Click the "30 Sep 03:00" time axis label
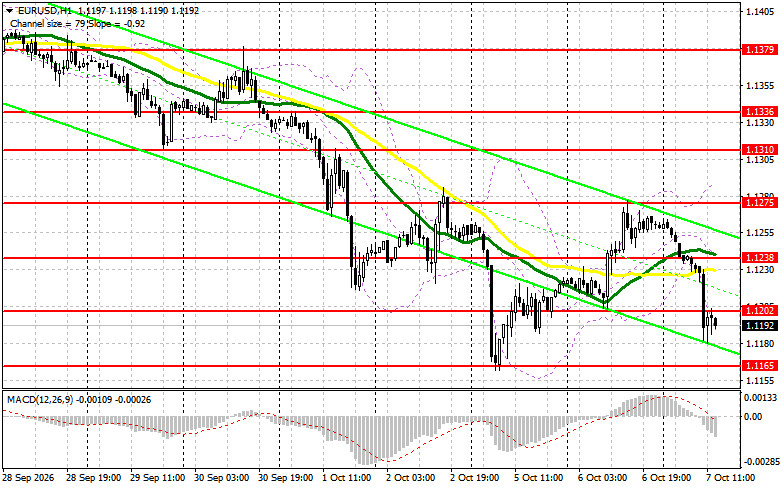 click(x=221, y=478)
